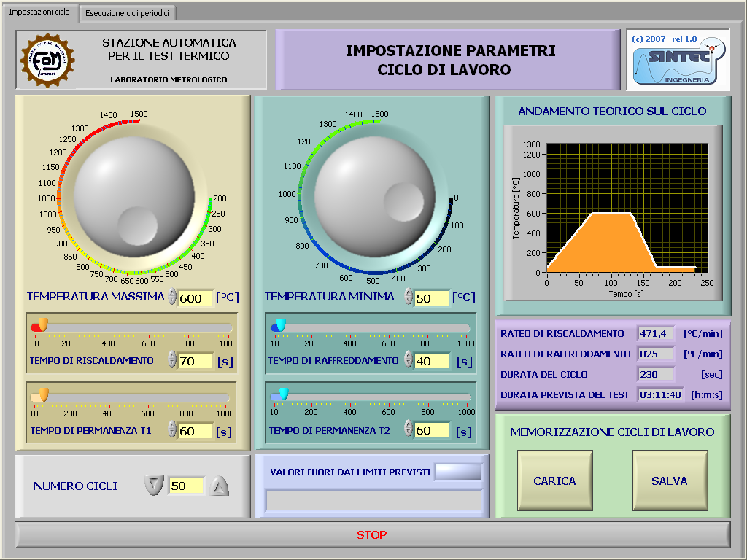Click the Tempo di Raffreddamento slider handle
Screen dimensions: 747x560
point(281,324)
